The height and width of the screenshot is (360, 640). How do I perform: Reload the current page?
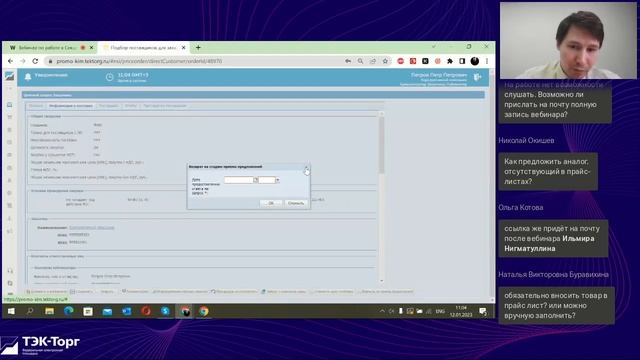(x=35, y=61)
